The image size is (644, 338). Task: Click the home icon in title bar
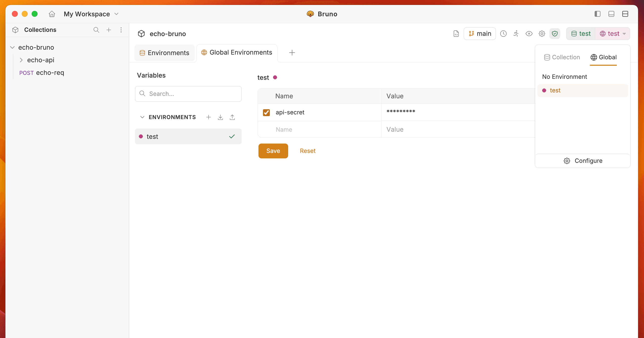click(52, 14)
